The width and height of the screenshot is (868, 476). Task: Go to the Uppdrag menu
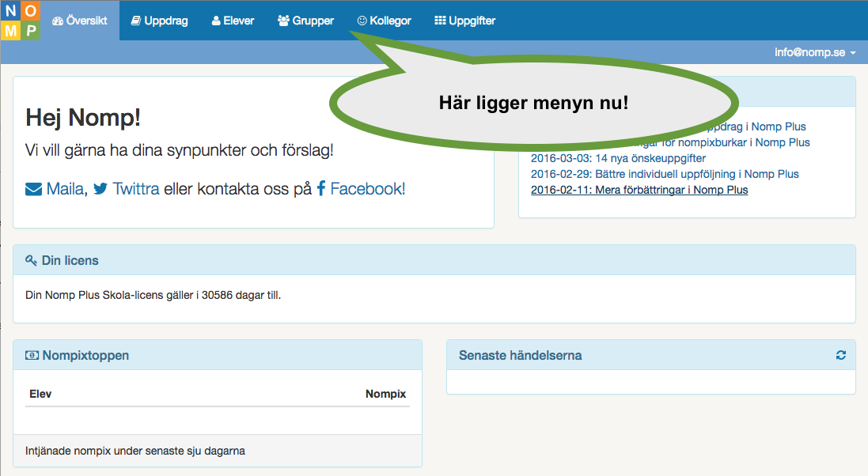click(x=159, y=21)
